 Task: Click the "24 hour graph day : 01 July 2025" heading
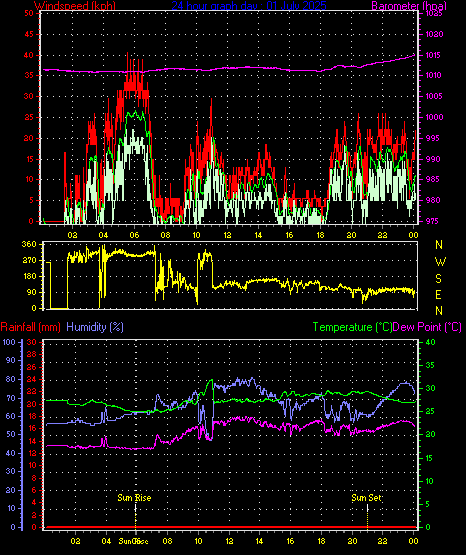249,6
